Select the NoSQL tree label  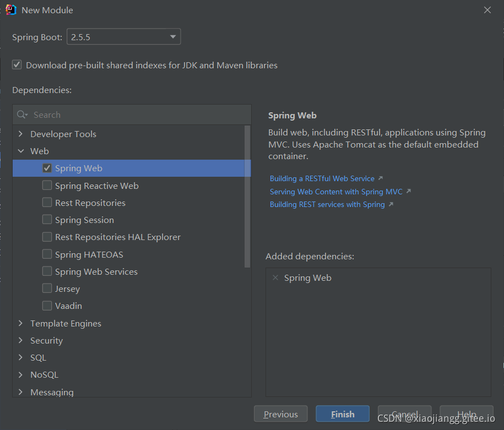(x=45, y=375)
